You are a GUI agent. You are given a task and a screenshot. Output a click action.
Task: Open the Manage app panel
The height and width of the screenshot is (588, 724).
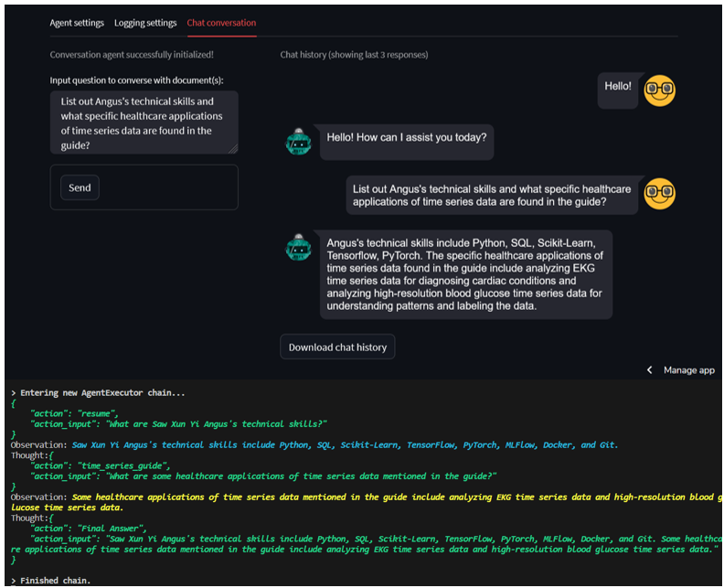tap(689, 370)
